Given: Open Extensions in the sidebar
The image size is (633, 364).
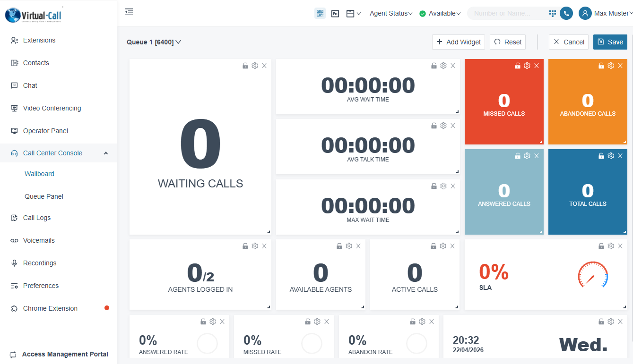Looking at the screenshot, I should coord(59,40).
